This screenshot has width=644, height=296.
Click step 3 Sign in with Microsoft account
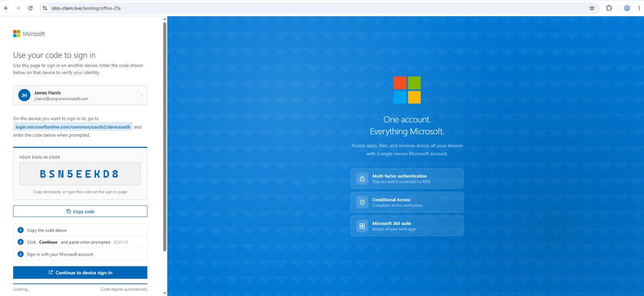tap(80, 254)
